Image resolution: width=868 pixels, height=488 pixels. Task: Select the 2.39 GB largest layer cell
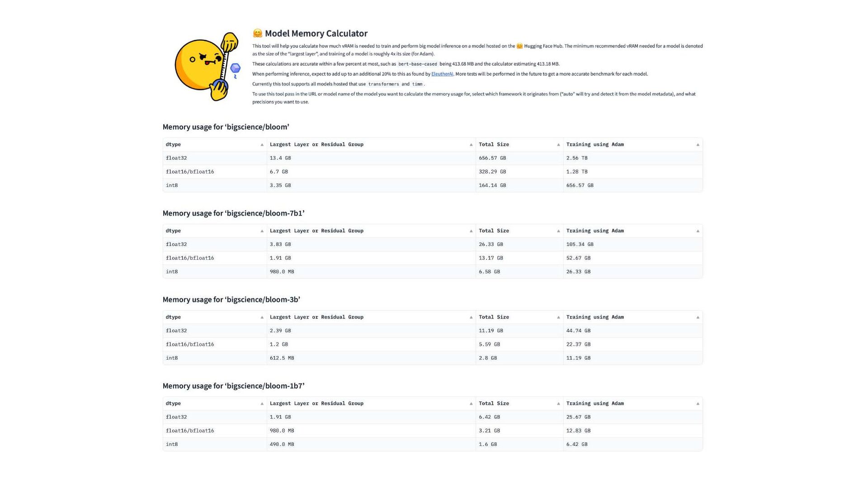(x=371, y=331)
